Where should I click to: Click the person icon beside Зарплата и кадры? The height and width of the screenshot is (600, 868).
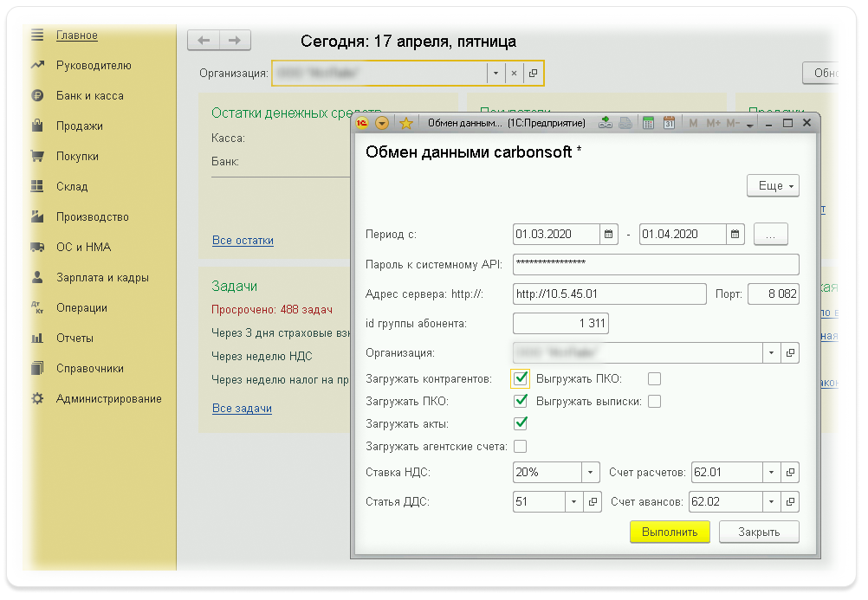(x=37, y=277)
